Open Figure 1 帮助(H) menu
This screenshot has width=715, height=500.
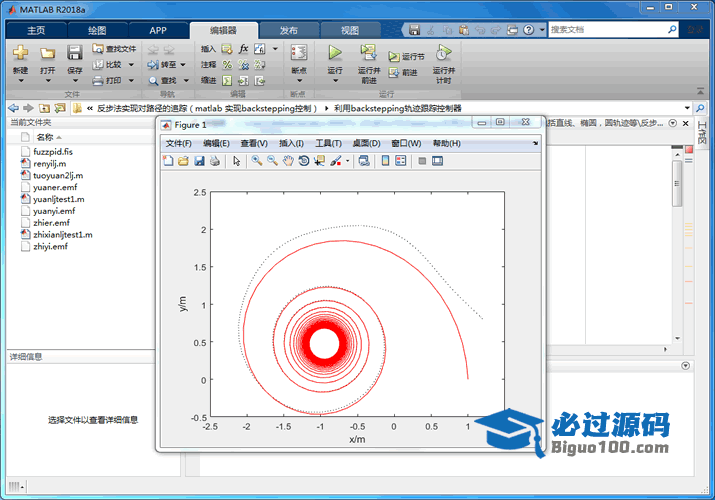(x=446, y=144)
